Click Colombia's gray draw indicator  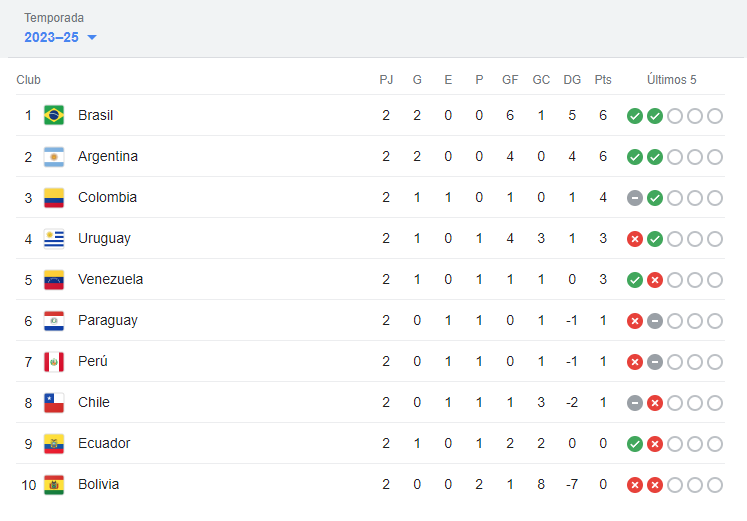coord(635,198)
